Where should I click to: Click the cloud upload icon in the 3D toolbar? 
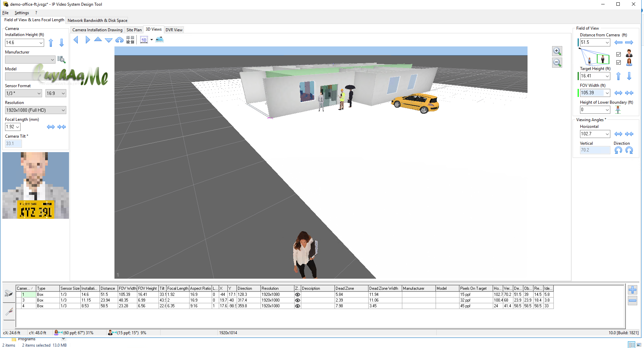120,40
